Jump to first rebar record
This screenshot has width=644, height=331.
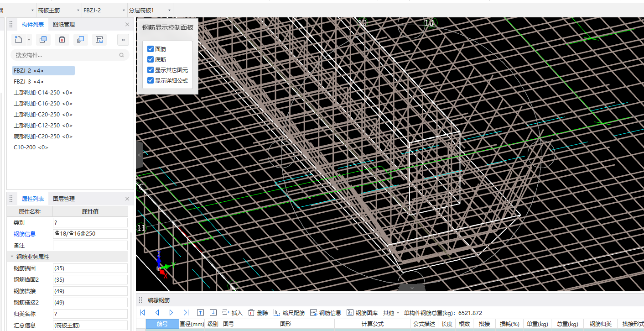(x=142, y=313)
